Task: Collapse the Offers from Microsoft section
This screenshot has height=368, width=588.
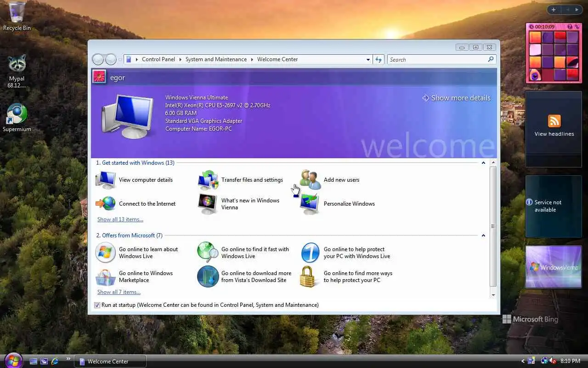Action: click(483, 236)
